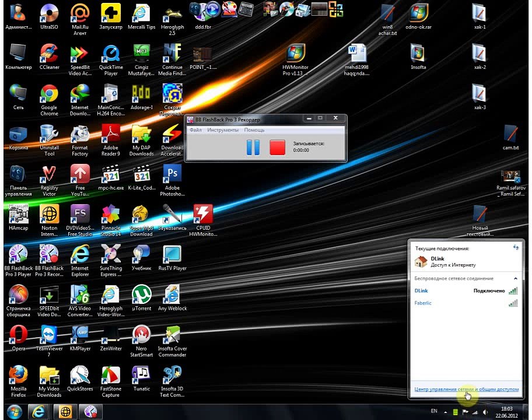Screen dimensions: 532x420
Task: Select the KMPlayer desktop icon
Action: 80,338
